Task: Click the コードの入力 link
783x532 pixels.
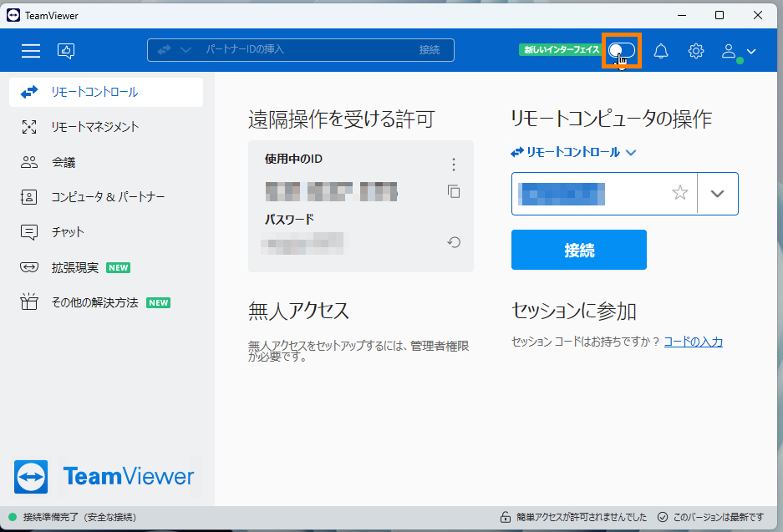Action: pyautogui.click(x=693, y=342)
